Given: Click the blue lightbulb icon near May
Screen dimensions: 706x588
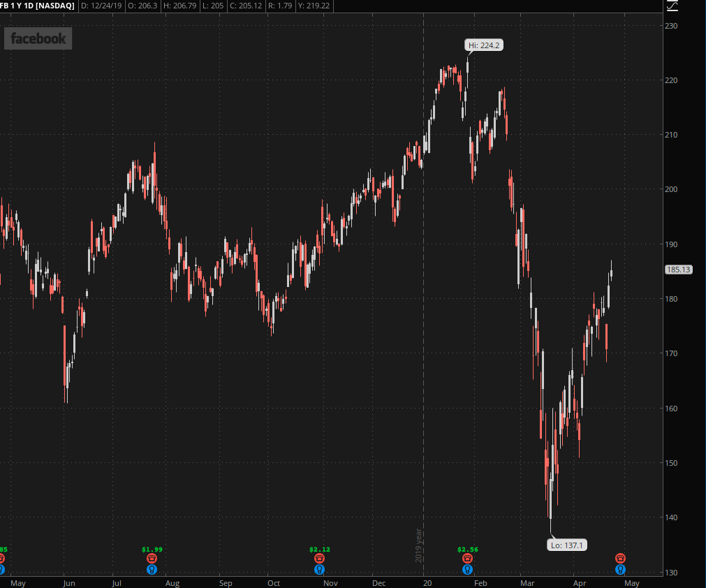Looking at the screenshot, I should 620,570.
